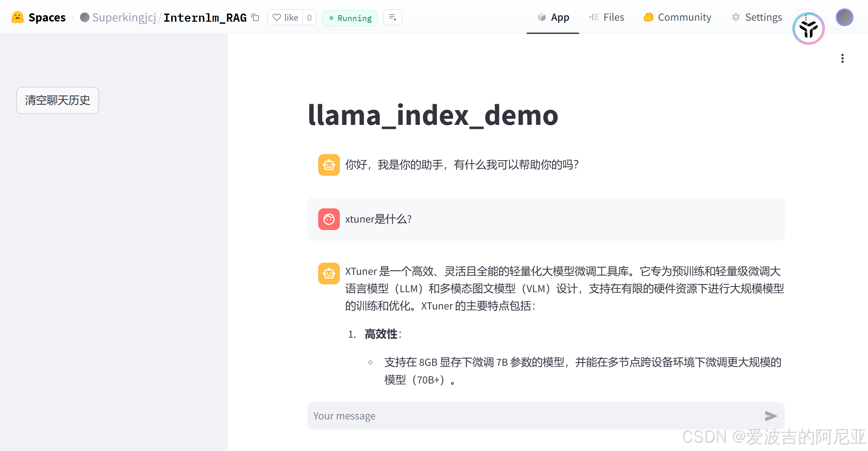Click the user profile avatar

click(x=844, y=17)
